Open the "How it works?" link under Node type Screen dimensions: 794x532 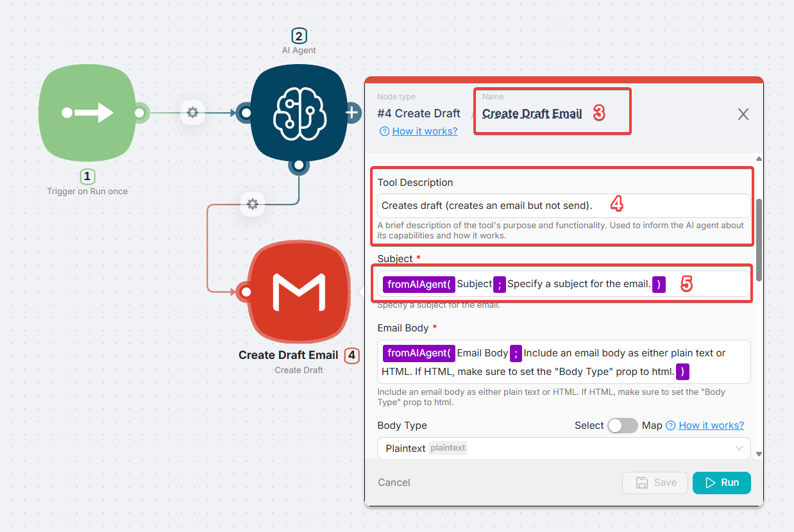pyautogui.click(x=425, y=131)
